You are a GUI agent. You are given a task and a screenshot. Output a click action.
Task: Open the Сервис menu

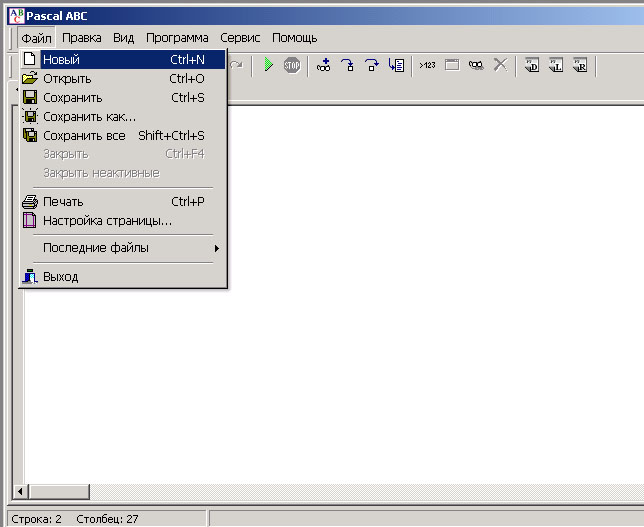pos(240,38)
